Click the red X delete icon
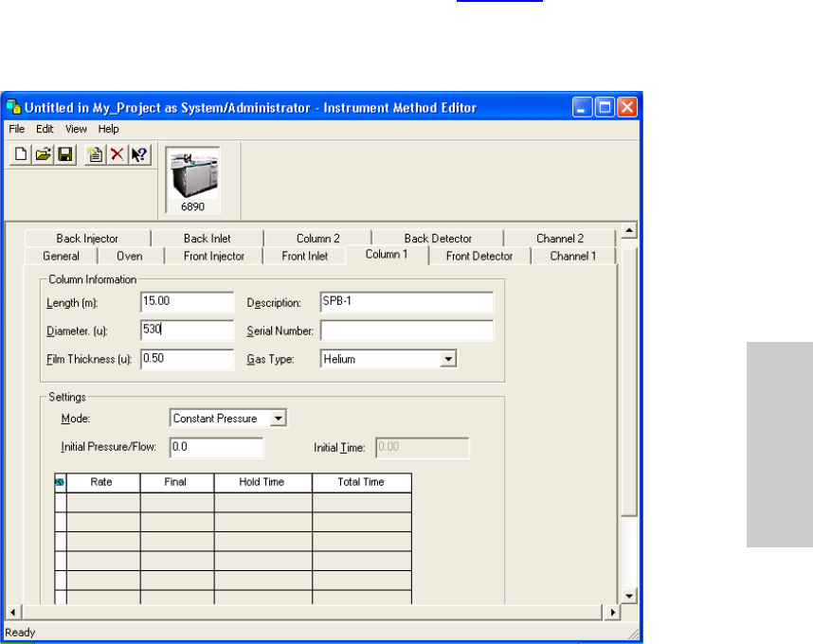The image size is (813, 644). pyautogui.click(x=117, y=154)
